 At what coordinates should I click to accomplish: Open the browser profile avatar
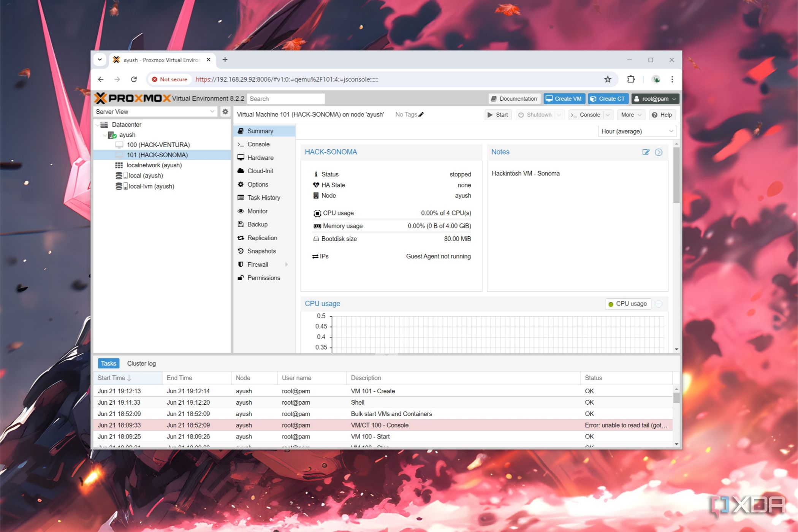[655, 79]
